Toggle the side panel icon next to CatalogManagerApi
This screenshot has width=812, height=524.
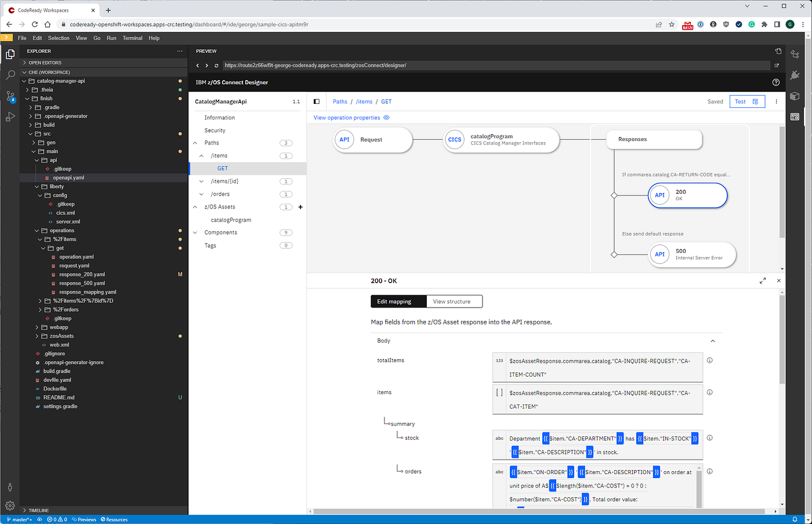click(x=317, y=101)
